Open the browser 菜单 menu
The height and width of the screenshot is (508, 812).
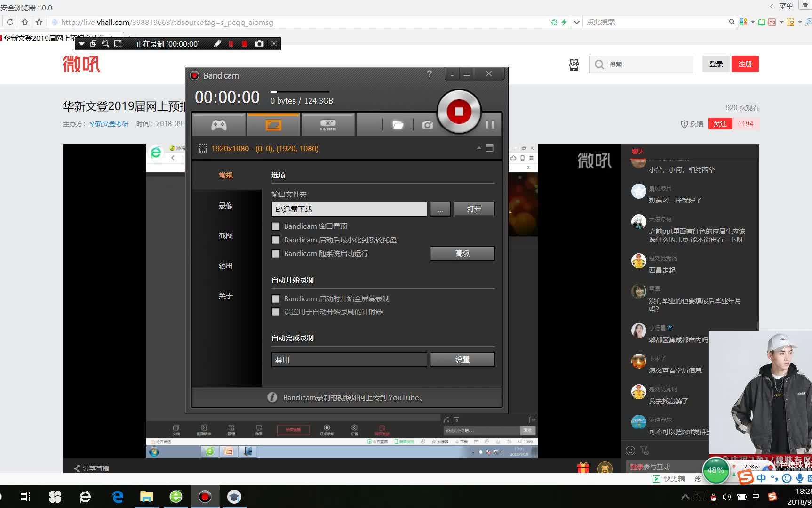[x=786, y=6]
